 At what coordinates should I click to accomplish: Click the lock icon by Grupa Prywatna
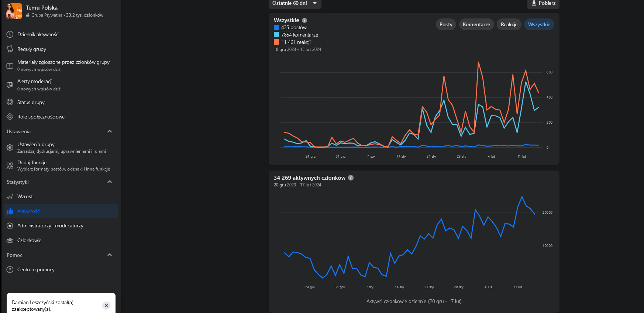pyautogui.click(x=28, y=15)
